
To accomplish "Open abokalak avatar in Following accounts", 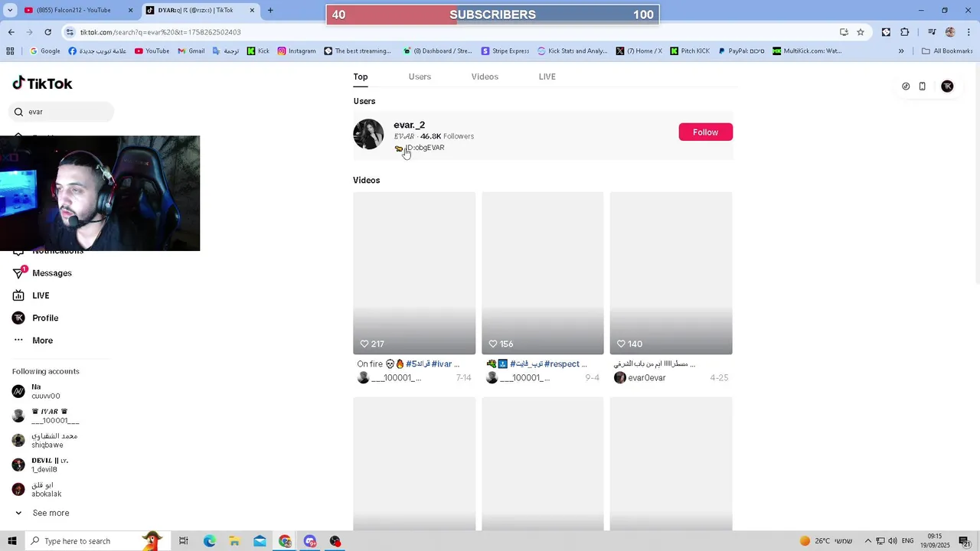I will [x=18, y=489].
